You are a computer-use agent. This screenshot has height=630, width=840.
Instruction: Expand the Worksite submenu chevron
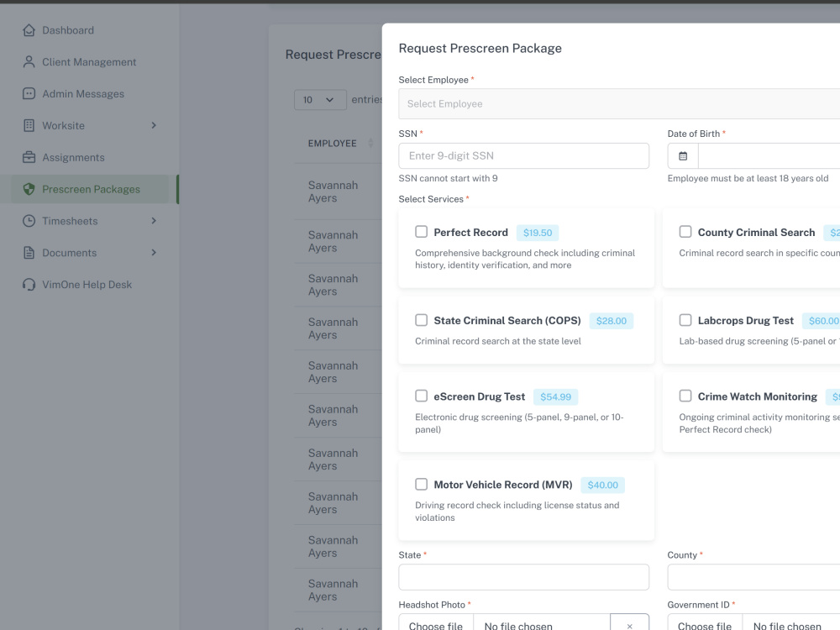click(154, 125)
